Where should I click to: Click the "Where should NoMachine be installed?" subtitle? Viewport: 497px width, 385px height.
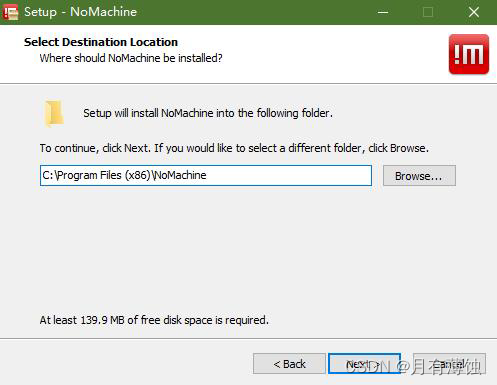[131, 58]
